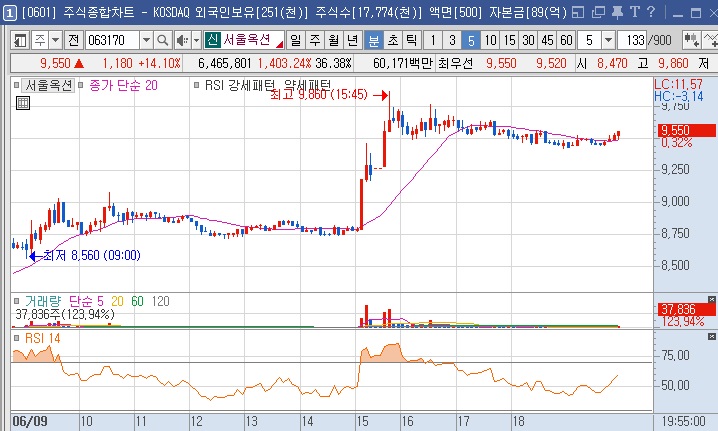Click the 최우선 quote label
Screen dimensions: 718x431
click(455, 63)
